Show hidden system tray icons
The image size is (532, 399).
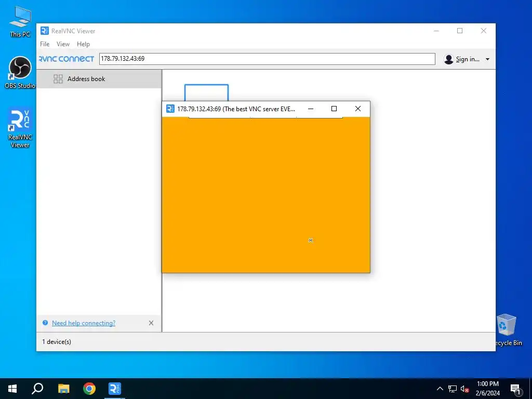pos(440,389)
